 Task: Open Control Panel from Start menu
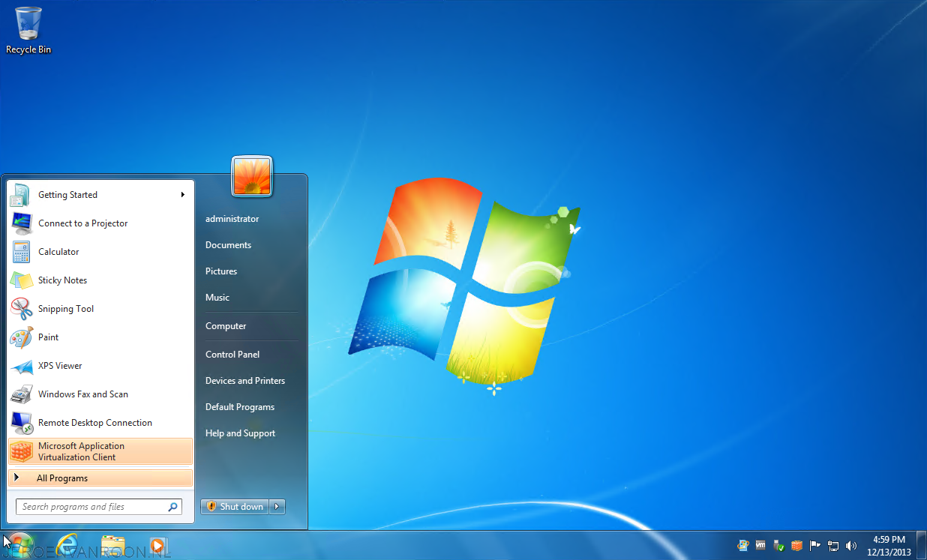click(232, 355)
